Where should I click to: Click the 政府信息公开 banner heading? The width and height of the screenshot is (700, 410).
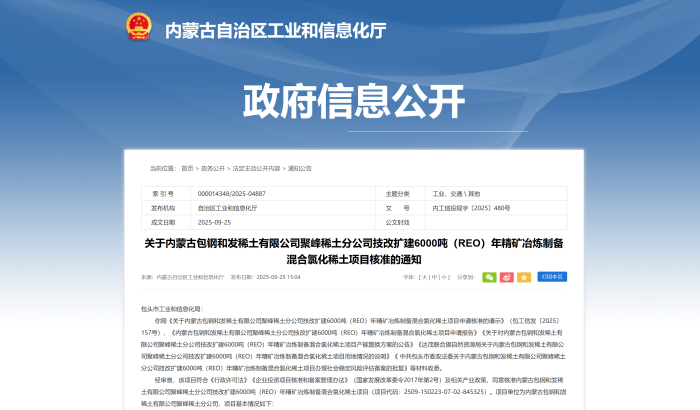click(x=349, y=101)
